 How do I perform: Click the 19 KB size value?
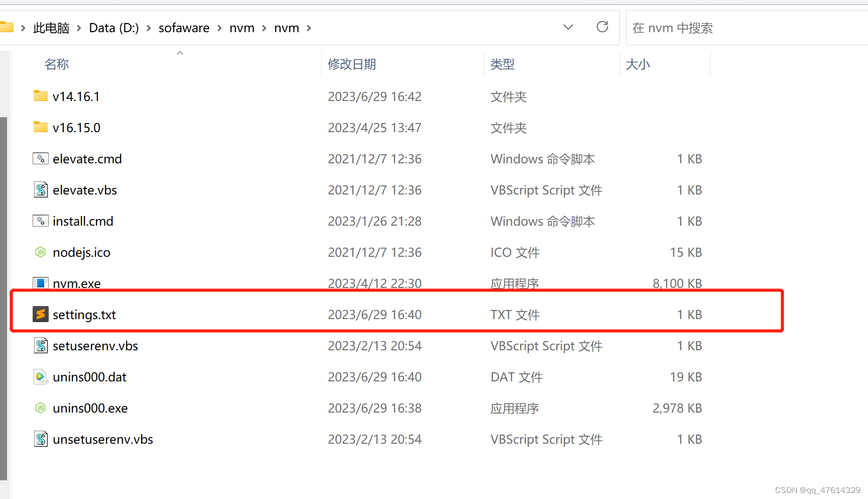pos(686,377)
